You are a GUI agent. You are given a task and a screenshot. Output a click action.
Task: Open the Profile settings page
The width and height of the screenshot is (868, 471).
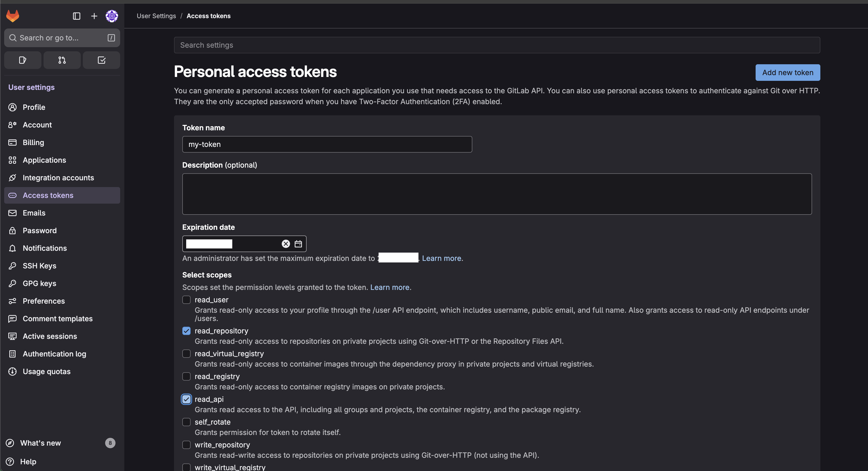click(x=34, y=107)
